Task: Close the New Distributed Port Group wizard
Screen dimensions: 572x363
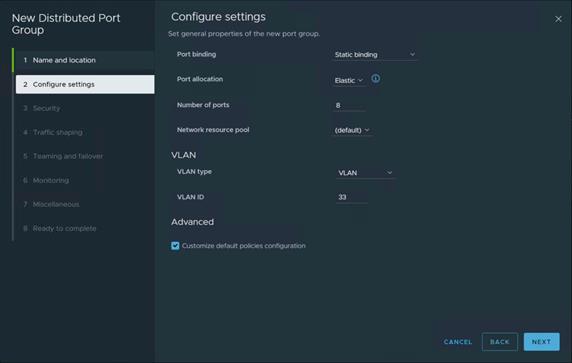Action: coord(558,19)
